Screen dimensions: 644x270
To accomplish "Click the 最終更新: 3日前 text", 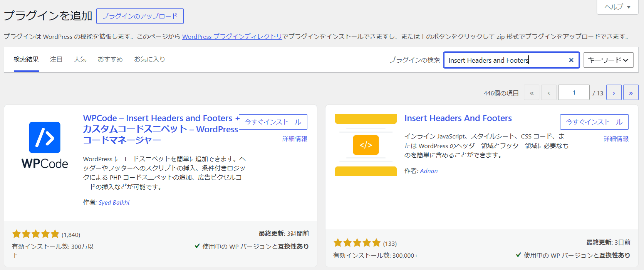I will (608, 242).
